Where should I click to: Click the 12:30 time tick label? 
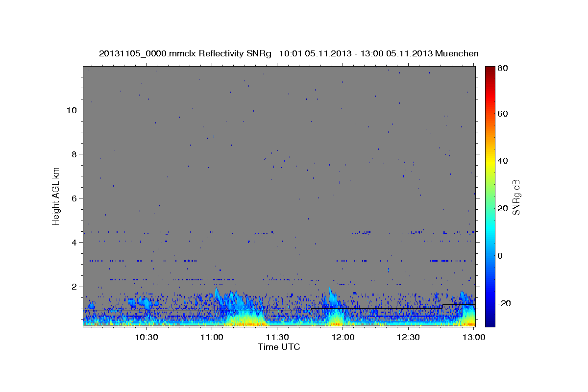click(x=409, y=337)
